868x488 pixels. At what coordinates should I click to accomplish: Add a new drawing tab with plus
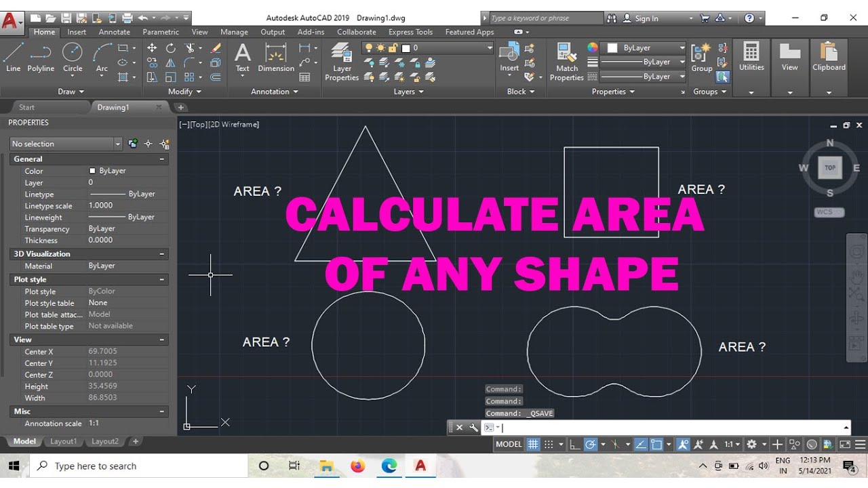coord(180,107)
